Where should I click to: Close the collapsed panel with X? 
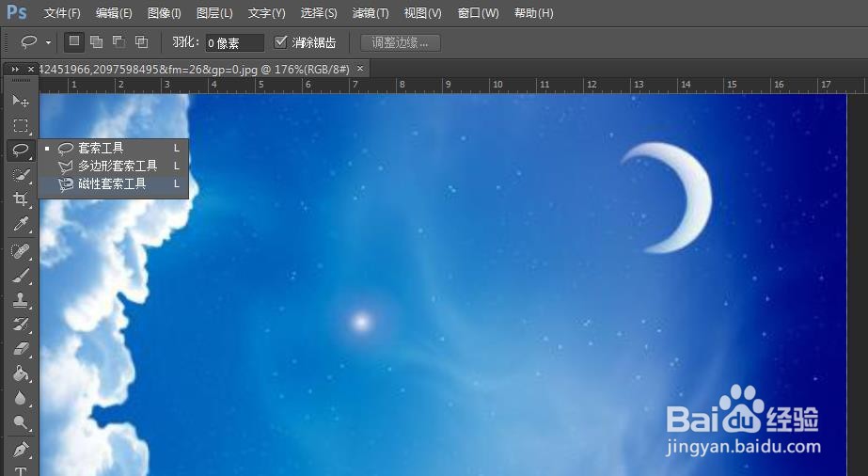(31, 70)
